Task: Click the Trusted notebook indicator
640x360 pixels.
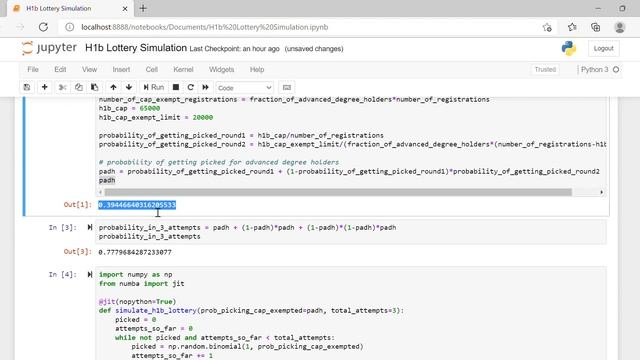Action: tap(545, 69)
